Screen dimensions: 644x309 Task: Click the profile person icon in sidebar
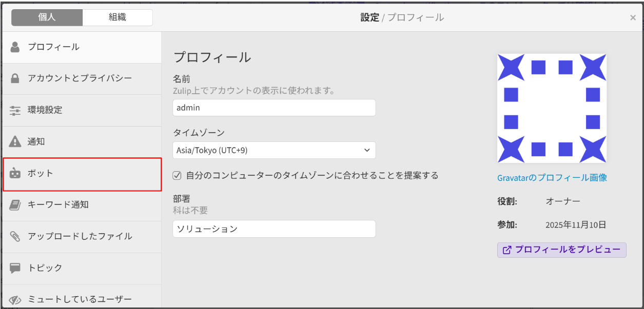(15, 47)
